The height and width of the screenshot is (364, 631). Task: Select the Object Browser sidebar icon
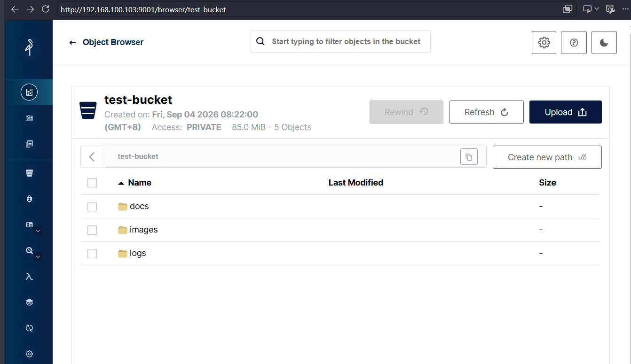(x=29, y=92)
